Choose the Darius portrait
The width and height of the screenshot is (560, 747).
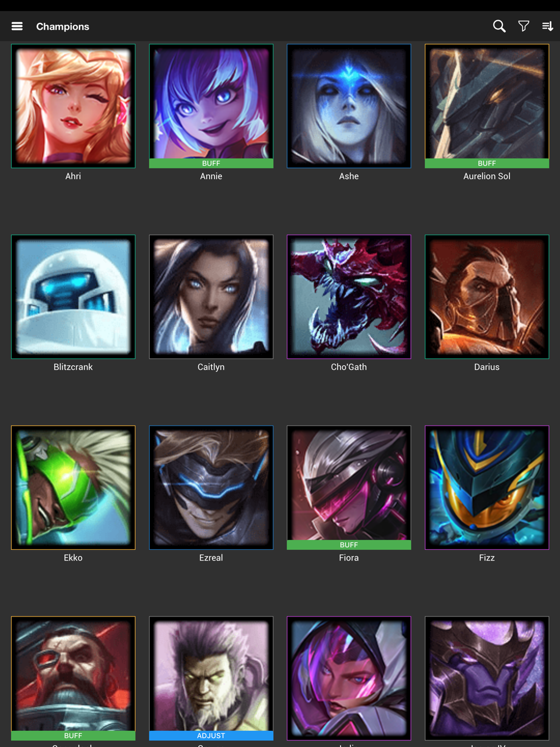coord(487,297)
